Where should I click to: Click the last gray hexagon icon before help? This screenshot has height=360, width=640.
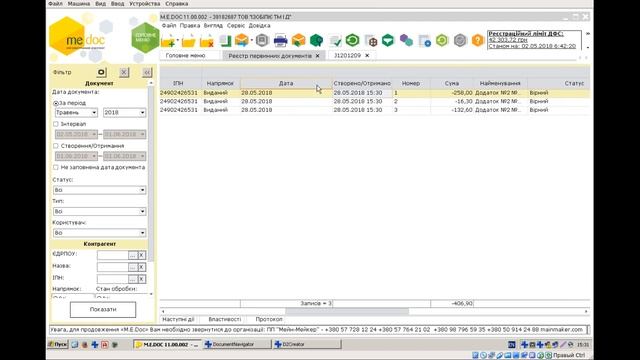point(460,40)
